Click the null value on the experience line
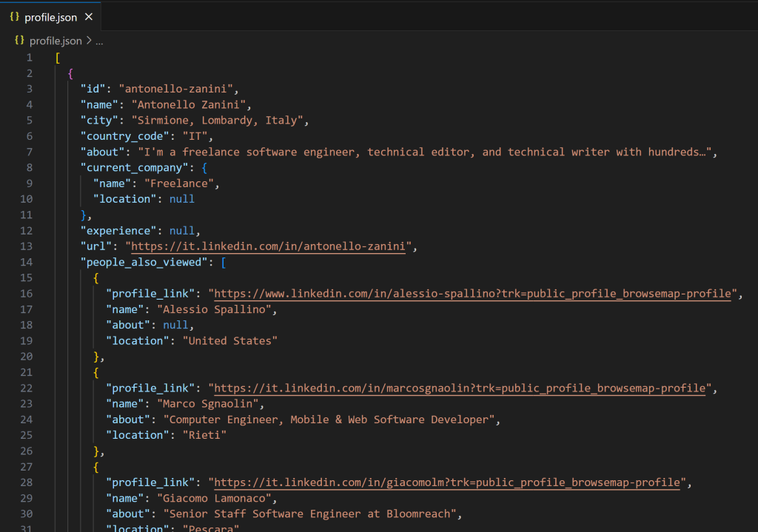The height and width of the screenshot is (532, 758). point(181,230)
